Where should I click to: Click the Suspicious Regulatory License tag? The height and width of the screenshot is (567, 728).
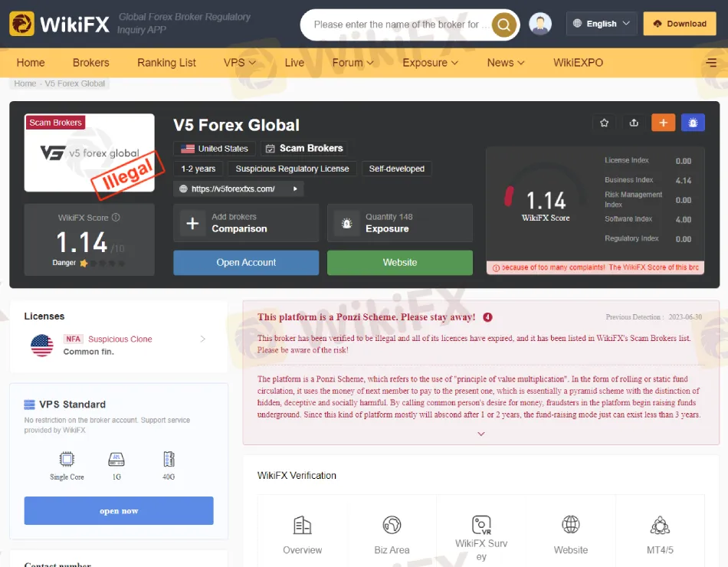click(292, 169)
